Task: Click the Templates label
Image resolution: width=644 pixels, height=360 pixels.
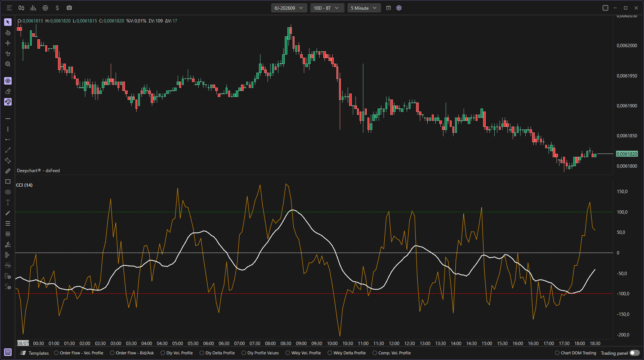Action: pyautogui.click(x=39, y=353)
